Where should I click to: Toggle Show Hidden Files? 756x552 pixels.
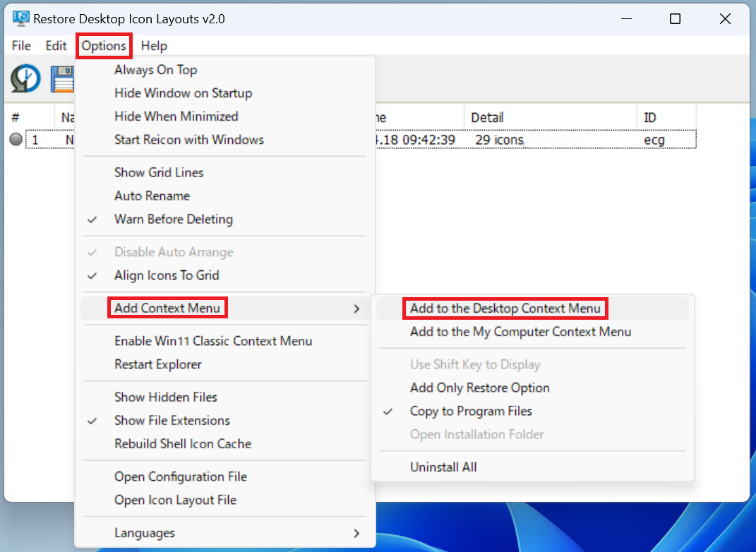[x=225, y=397]
